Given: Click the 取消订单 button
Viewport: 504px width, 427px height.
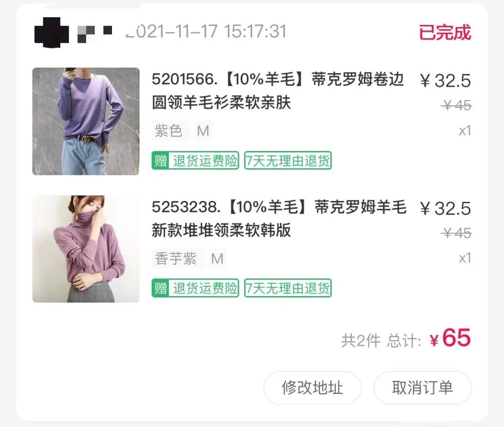Looking at the screenshot, I should tap(422, 387).
